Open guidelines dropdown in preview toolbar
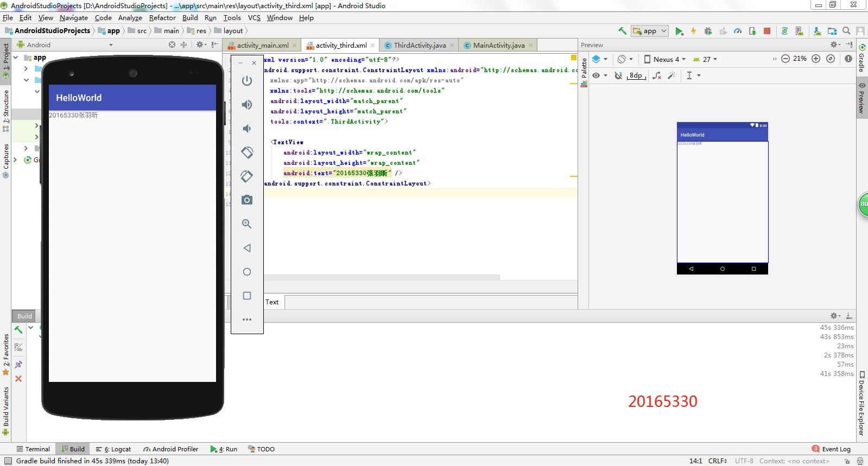868x466 pixels. [x=693, y=75]
